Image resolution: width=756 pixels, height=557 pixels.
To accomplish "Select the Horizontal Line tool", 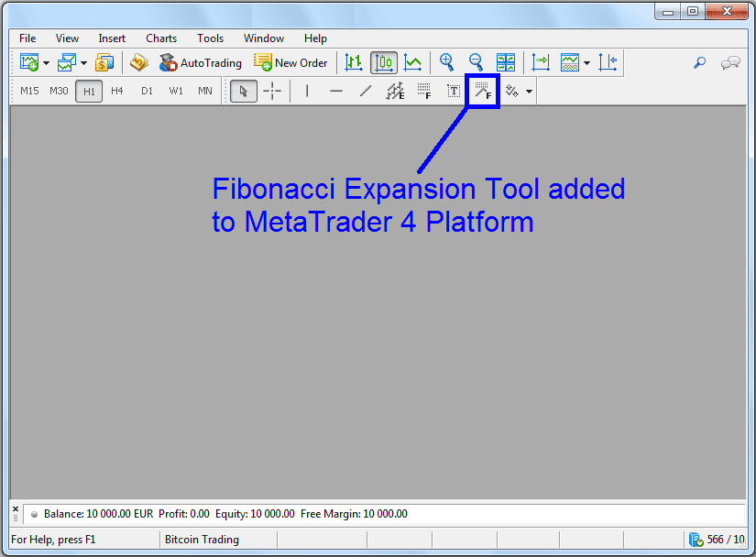I will coord(336,91).
